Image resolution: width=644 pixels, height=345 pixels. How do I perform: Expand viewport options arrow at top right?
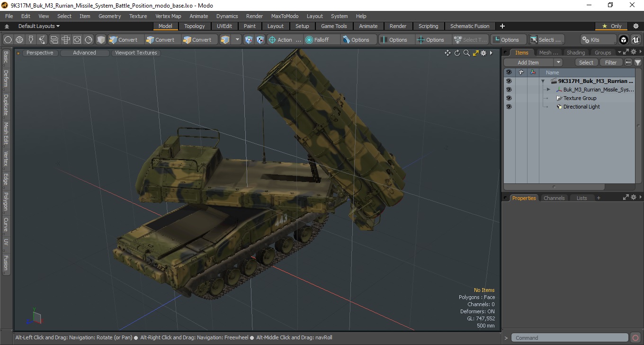(491, 53)
